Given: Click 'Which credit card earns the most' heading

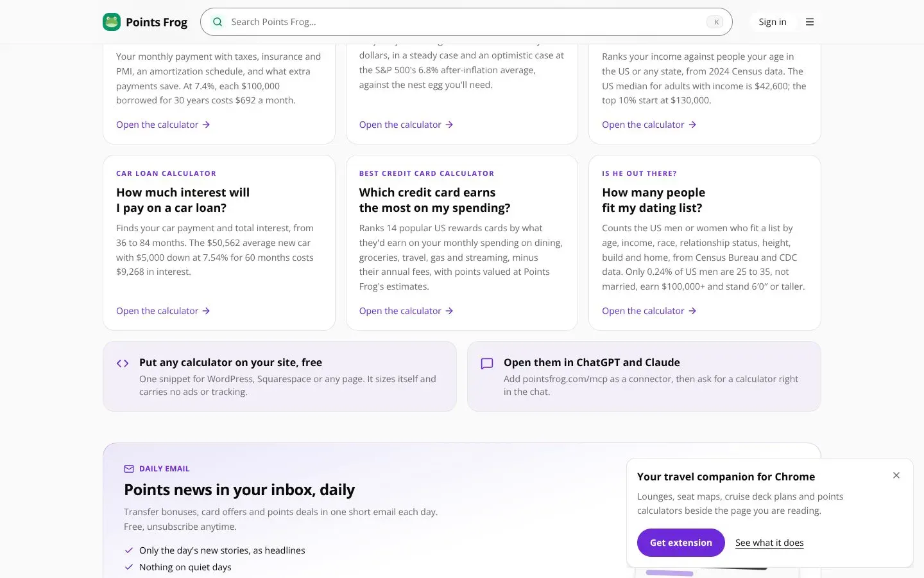Looking at the screenshot, I should pos(434,200).
